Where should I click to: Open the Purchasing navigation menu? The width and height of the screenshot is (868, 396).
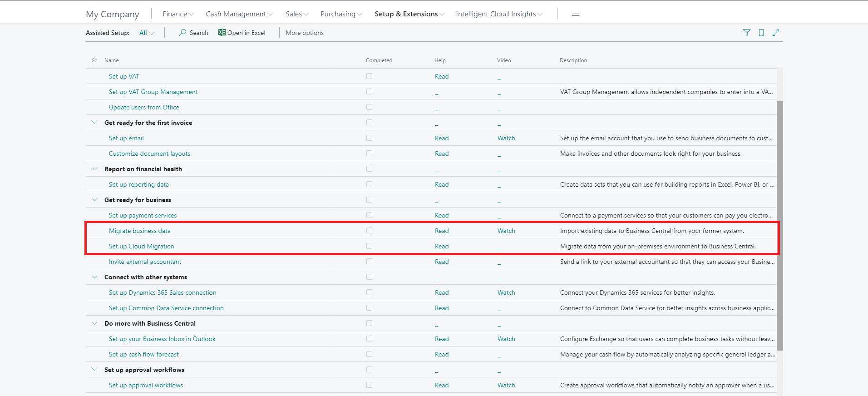click(x=341, y=14)
